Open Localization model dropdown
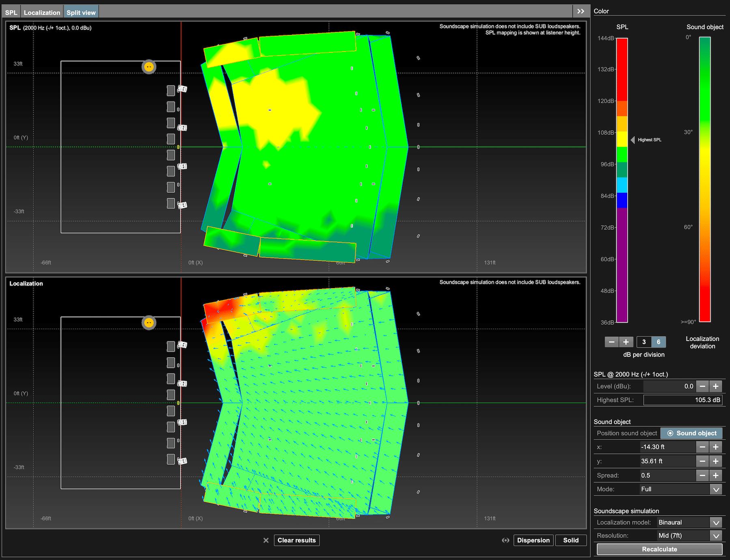This screenshot has height=560, width=730. pyautogui.click(x=716, y=523)
